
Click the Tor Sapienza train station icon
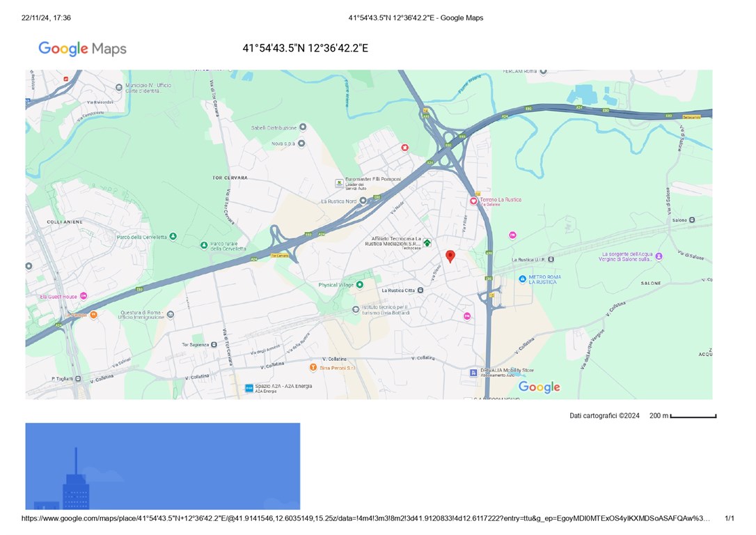click(x=214, y=345)
